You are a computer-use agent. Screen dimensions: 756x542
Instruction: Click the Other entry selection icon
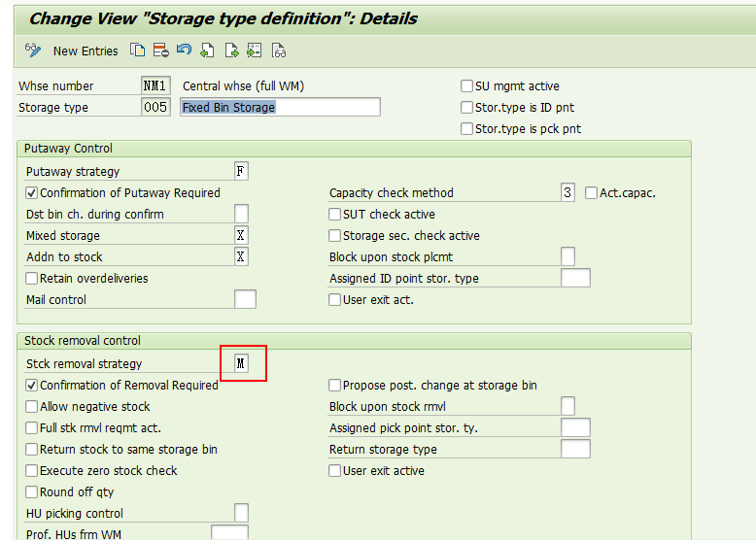coord(254,51)
